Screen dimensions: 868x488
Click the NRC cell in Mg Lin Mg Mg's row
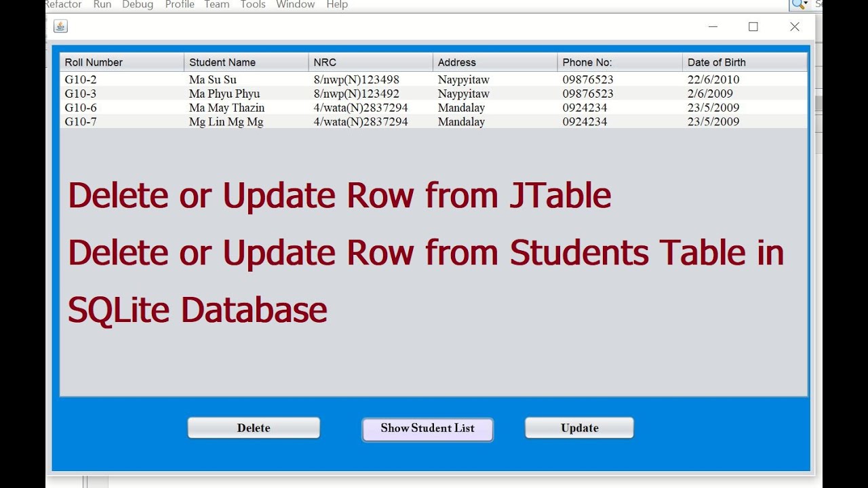pyautogui.click(x=371, y=122)
